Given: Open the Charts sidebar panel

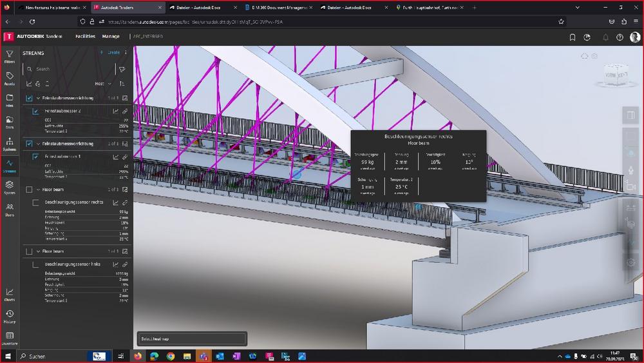Looking at the screenshot, I should 10,294.
